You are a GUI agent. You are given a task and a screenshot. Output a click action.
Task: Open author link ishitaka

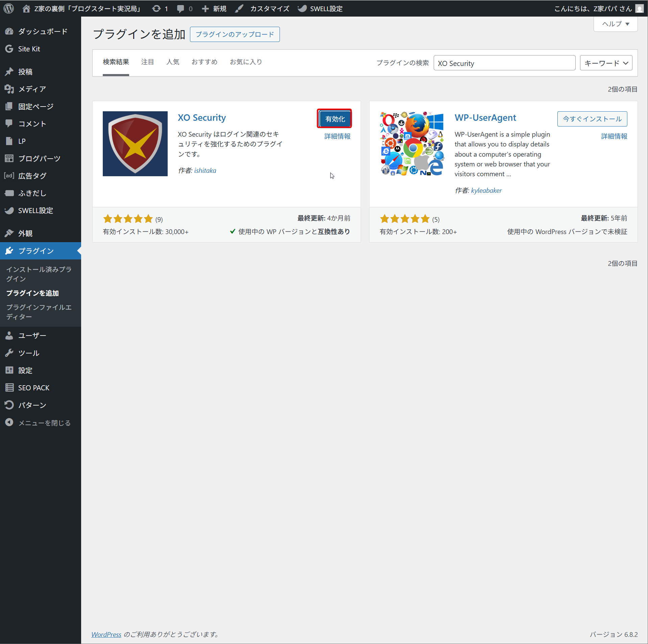click(x=205, y=170)
